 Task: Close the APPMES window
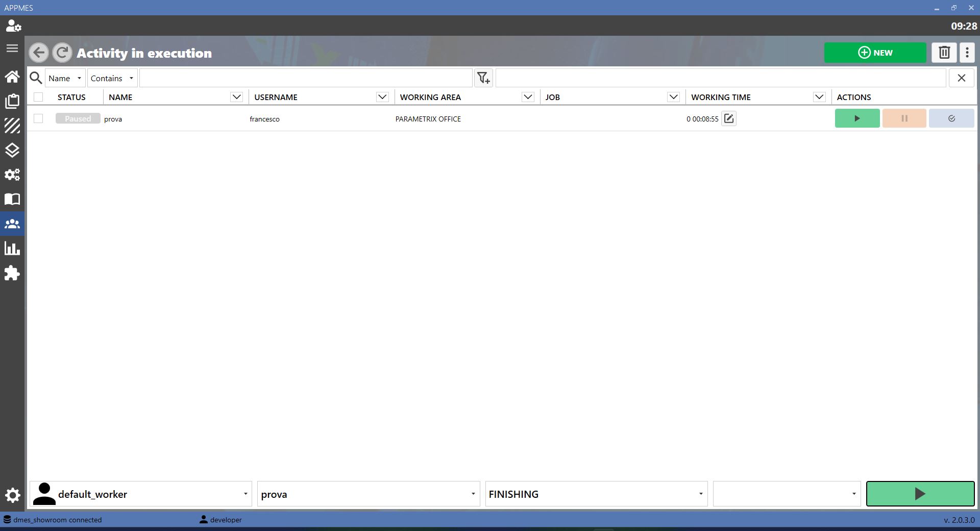point(971,8)
